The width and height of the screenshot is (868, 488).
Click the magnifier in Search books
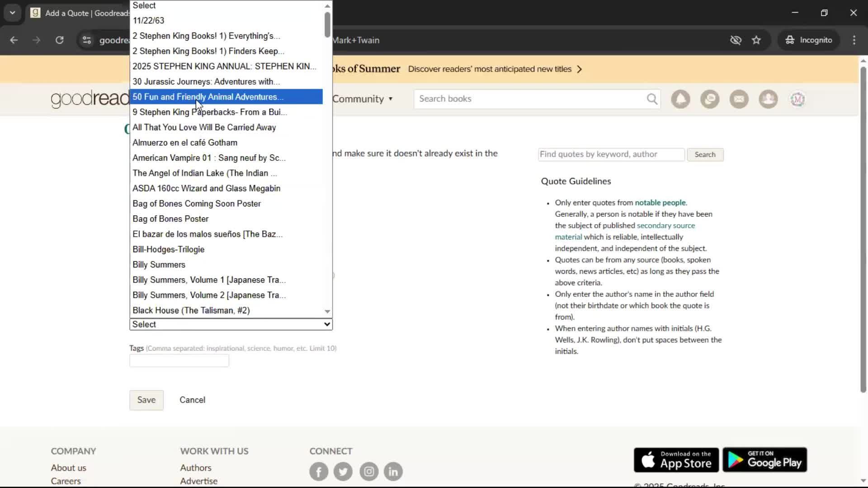[x=651, y=99]
